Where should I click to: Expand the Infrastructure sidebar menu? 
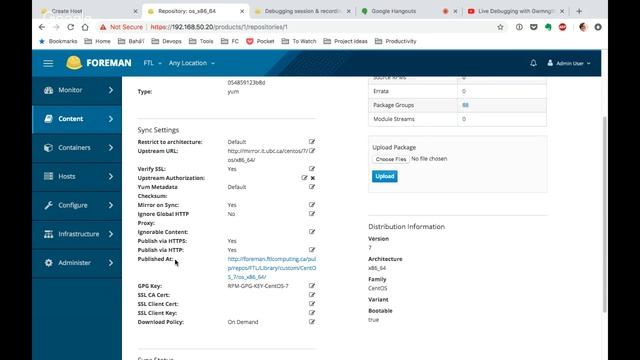(x=77, y=234)
